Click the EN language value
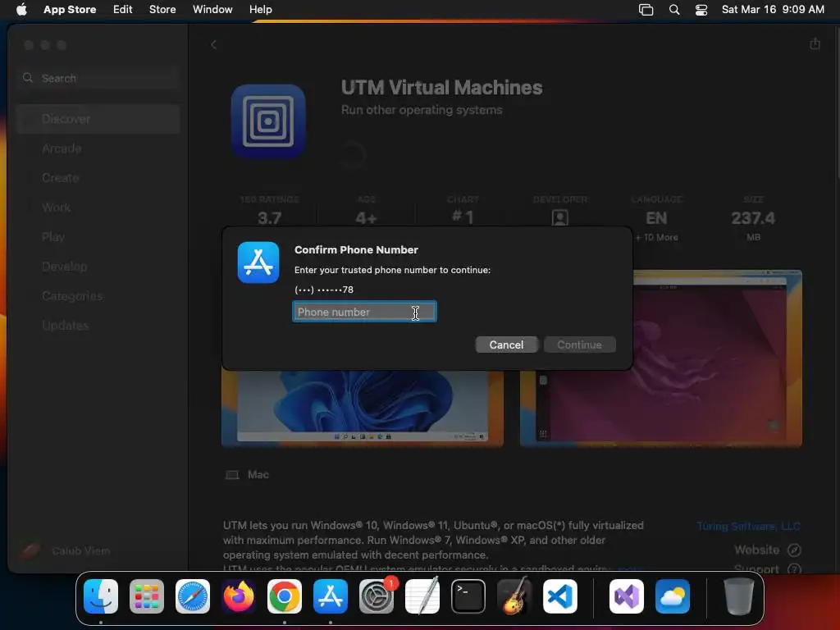The image size is (840, 630). click(656, 218)
